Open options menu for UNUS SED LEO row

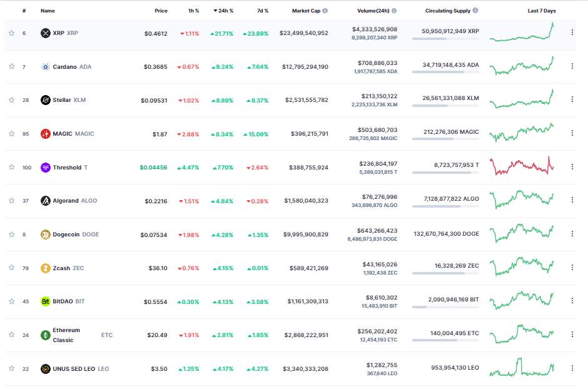coord(572,368)
